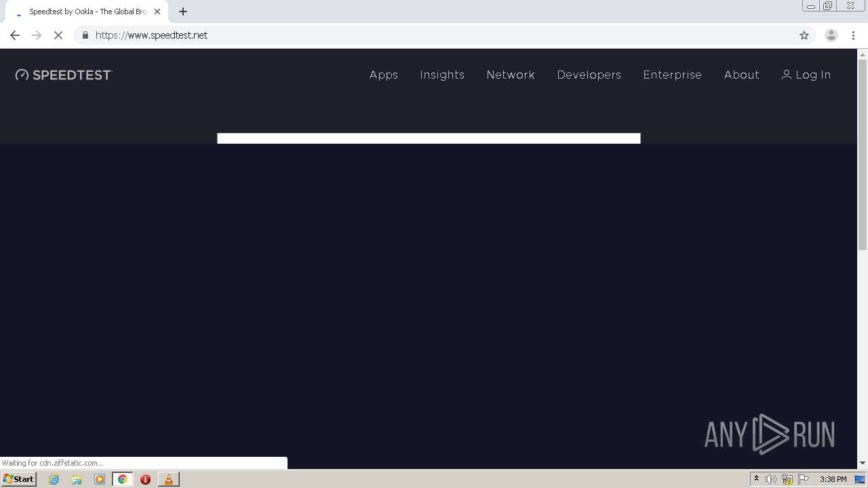Click the 3:38 PM clock
The width and height of the screenshot is (868, 488).
coord(833,479)
